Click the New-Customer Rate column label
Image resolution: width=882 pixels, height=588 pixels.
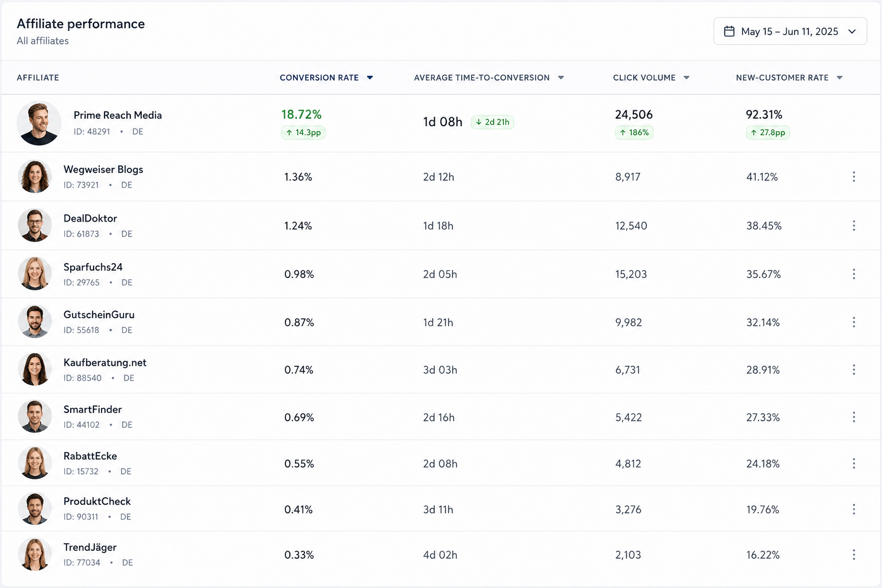click(x=782, y=78)
